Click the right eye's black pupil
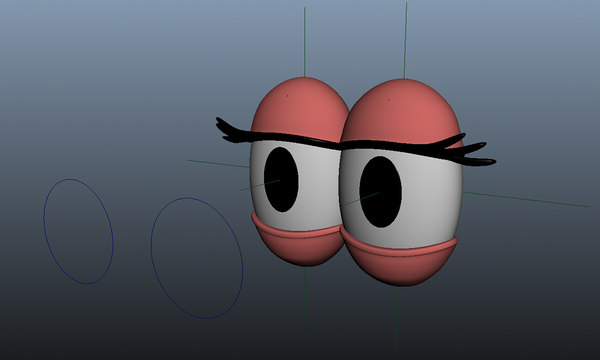600x360 pixels. coord(380,192)
